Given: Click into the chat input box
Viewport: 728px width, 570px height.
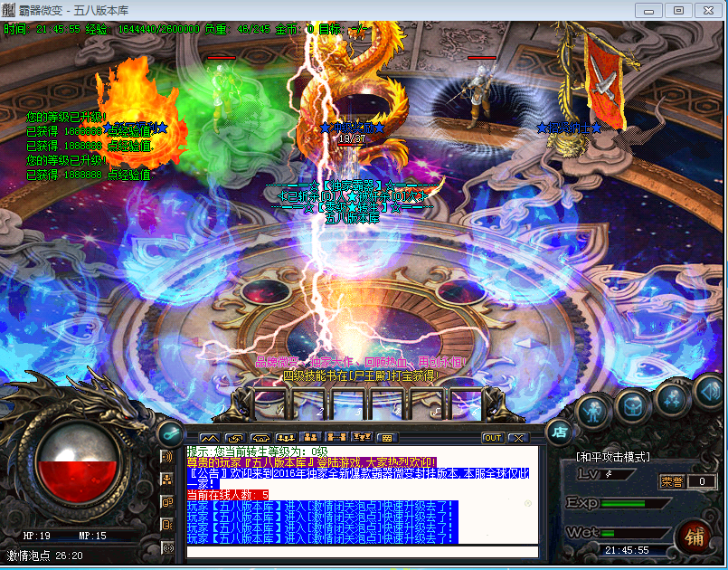Looking at the screenshot, I should pos(362,552).
